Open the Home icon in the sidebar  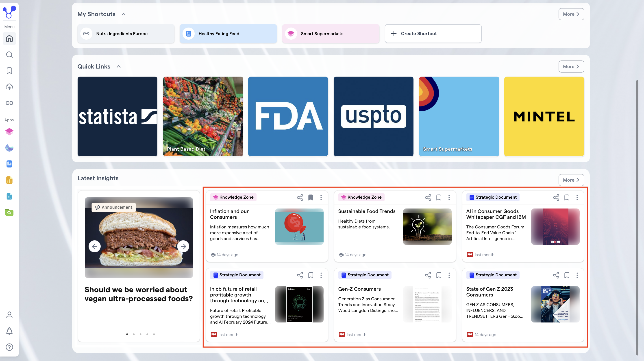coord(9,39)
